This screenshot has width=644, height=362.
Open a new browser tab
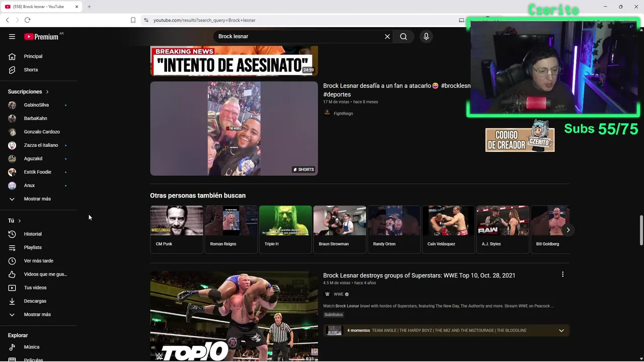click(89, 7)
